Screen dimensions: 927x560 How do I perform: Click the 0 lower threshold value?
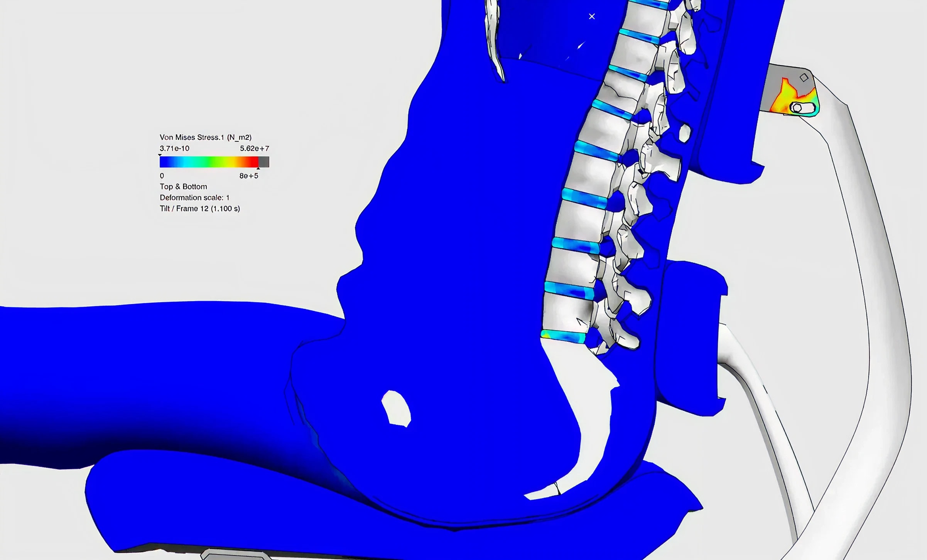(162, 176)
